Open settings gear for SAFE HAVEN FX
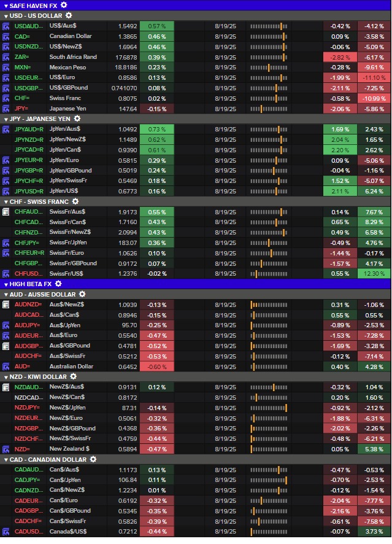 tap(64, 5)
